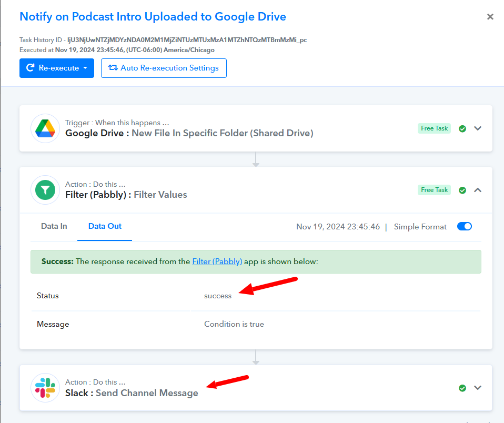
Task: Open the Re-execute dropdown button
Action: coord(57,68)
